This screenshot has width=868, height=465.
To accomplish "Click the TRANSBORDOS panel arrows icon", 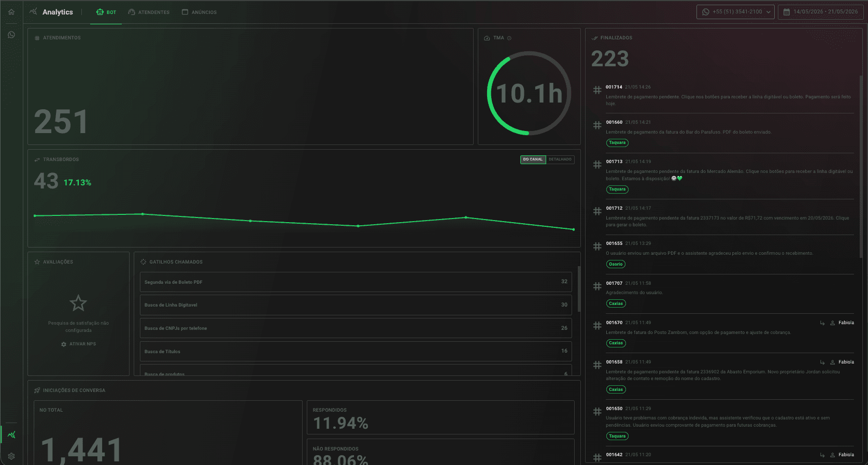I will pos(37,159).
